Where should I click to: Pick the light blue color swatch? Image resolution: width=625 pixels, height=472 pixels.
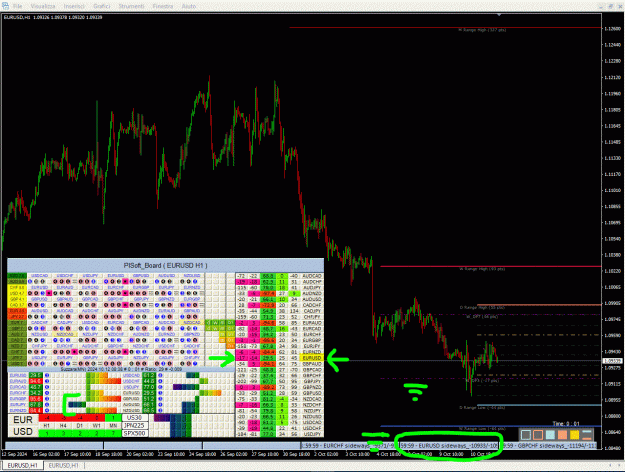tap(550, 435)
